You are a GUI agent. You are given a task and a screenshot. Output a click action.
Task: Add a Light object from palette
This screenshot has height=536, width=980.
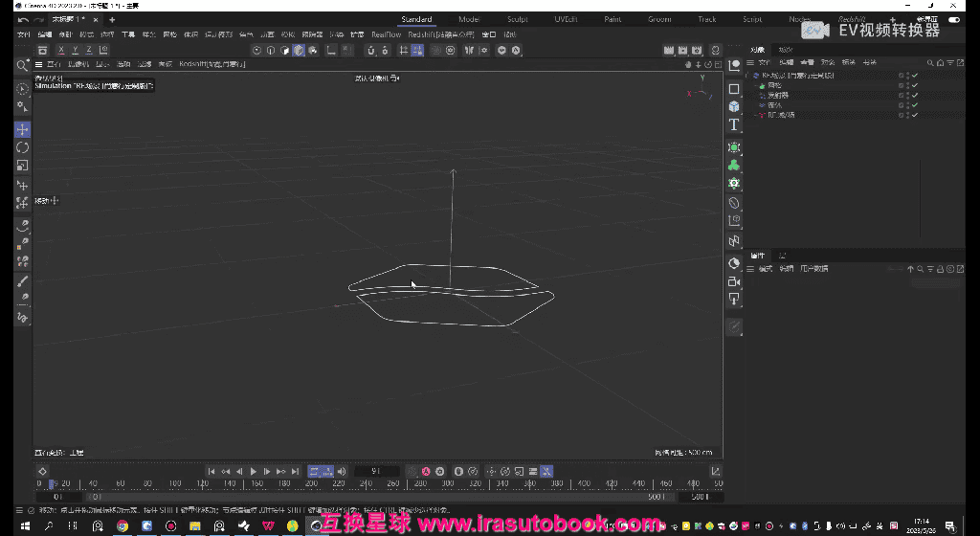734,300
